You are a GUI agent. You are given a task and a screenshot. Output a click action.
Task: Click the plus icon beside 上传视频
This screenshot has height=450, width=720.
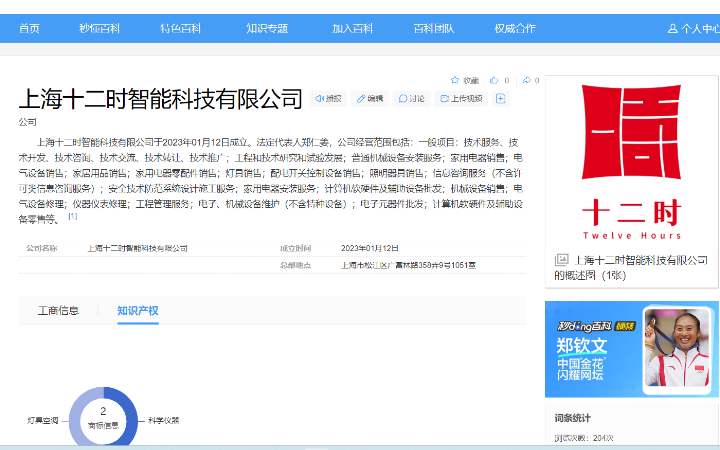tap(501, 99)
